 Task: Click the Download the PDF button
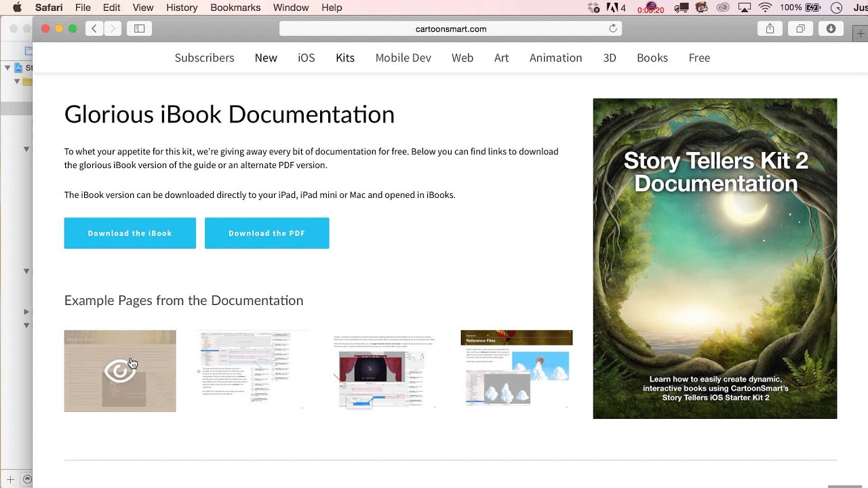tap(267, 233)
